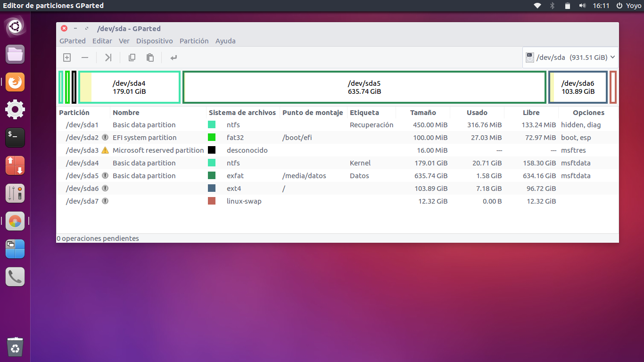Select the New partition tool
Screen dimensions: 644x362
[66, 58]
